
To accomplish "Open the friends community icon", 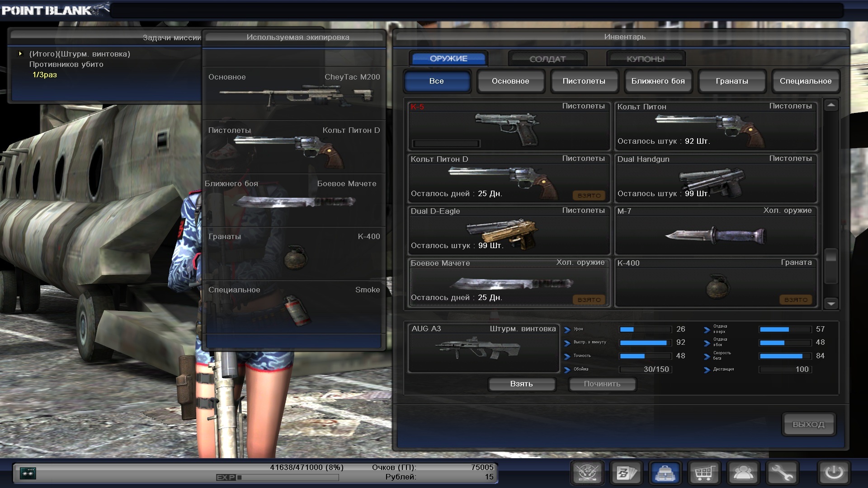I will [743, 473].
